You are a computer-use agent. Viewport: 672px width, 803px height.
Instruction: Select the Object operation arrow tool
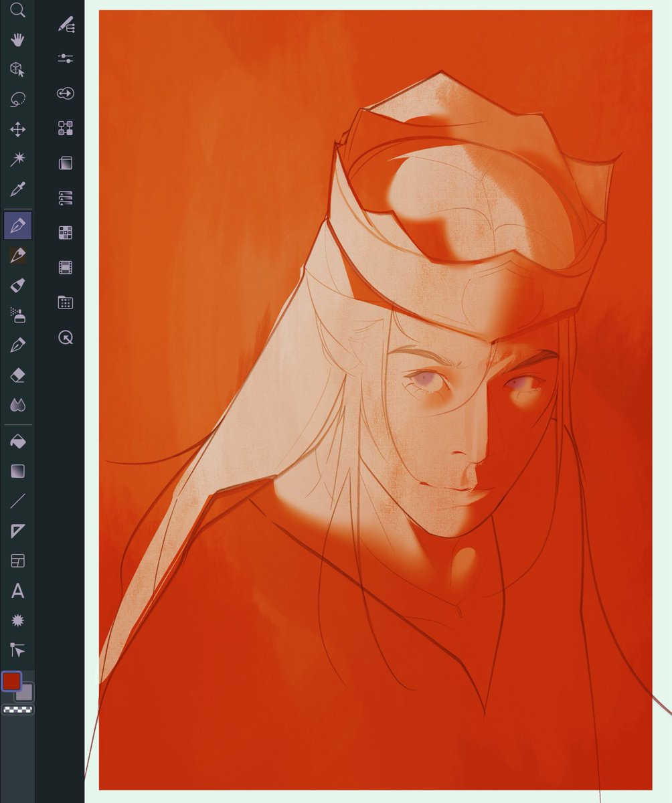(18, 650)
